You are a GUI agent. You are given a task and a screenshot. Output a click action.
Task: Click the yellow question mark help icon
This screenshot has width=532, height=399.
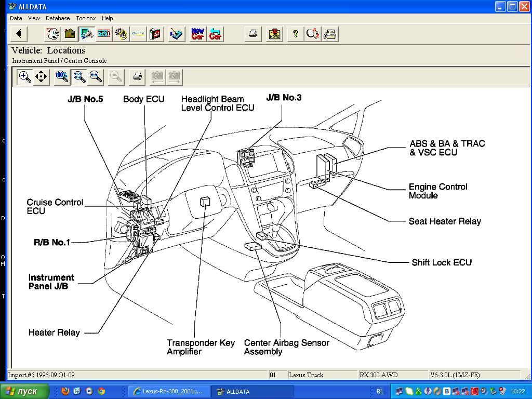click(295, 34)
